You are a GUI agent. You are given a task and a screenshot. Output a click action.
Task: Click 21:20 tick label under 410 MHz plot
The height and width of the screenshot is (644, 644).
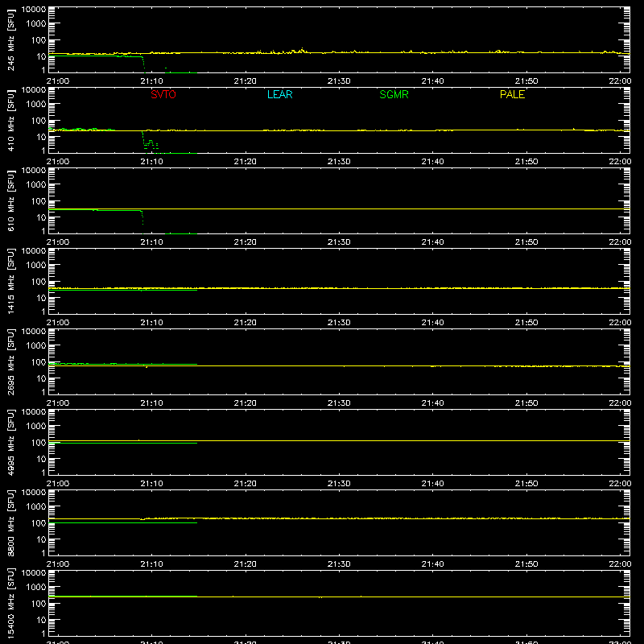pyautogui.click(x=246, y=162)
